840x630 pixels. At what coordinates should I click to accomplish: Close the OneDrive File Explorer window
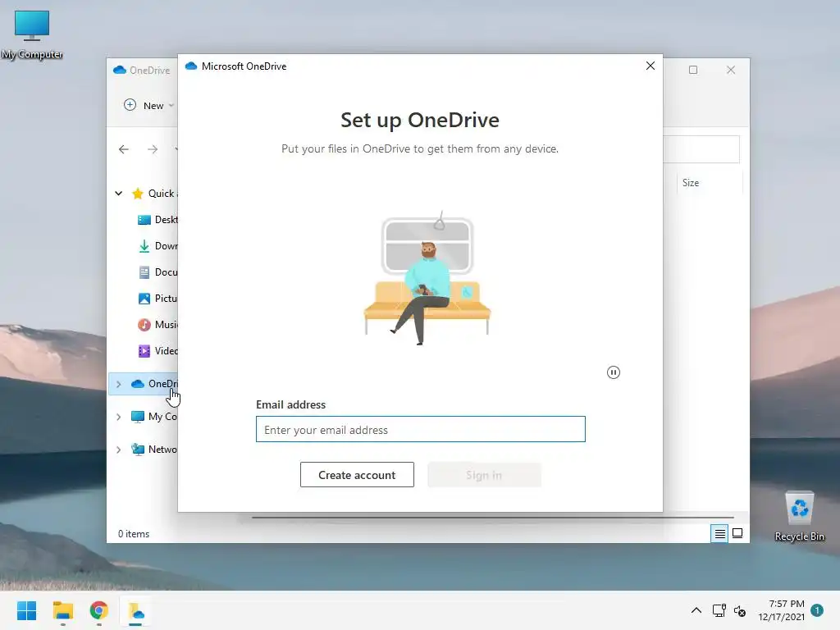coord(731,70)
